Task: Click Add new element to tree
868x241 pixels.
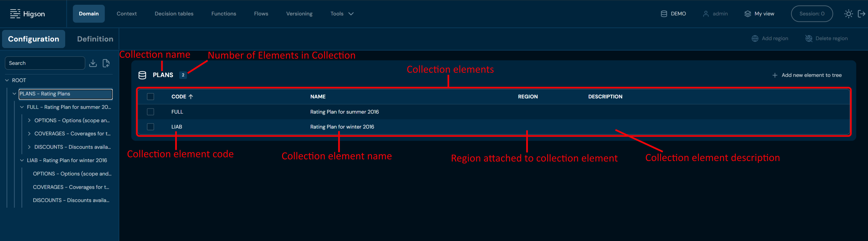Action: tap(807, 75)
